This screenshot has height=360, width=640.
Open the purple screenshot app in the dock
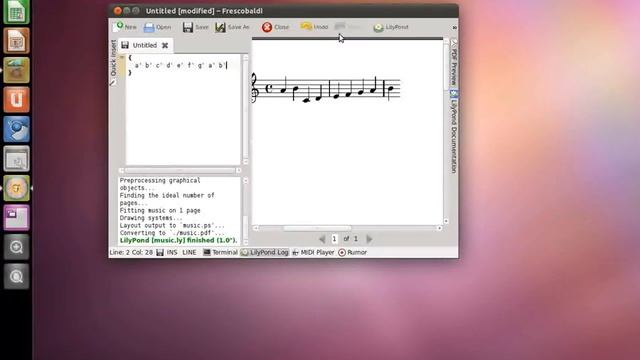[16, 218]
